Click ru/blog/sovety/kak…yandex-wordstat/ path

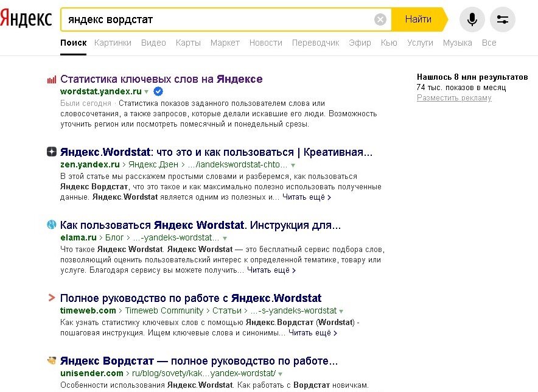click(204, 373)
